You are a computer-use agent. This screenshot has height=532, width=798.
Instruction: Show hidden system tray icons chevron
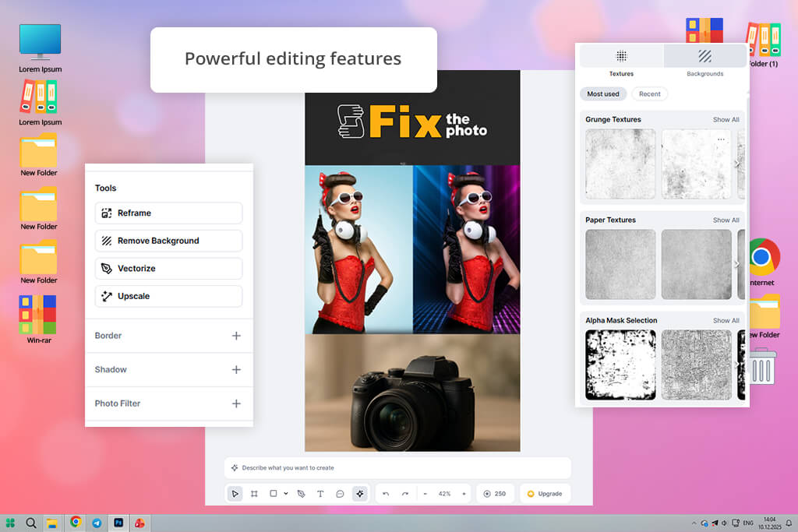point(694,523)
